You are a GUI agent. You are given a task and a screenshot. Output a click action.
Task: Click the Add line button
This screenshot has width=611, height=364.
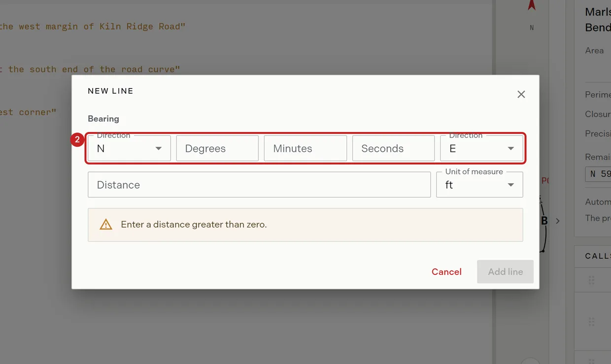[505, 272]
